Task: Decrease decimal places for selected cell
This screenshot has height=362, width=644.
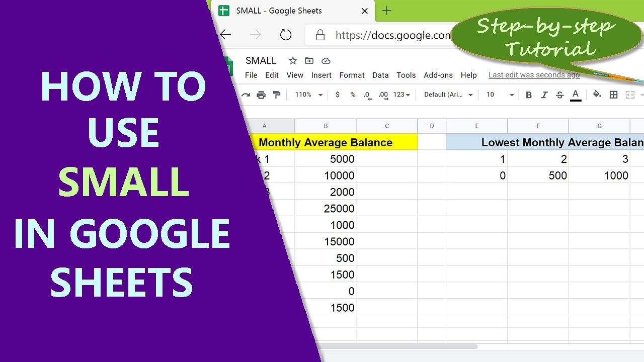Action: click(366, 95)
